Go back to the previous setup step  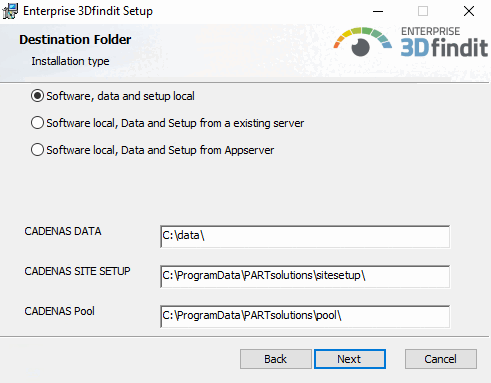pyautogui.click(x=276, y=359)
